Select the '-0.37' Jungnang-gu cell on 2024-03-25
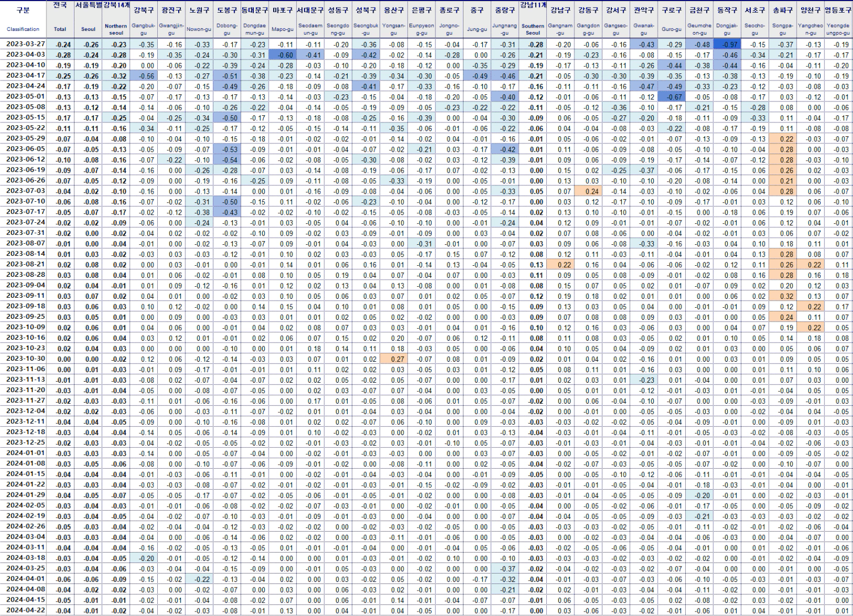853x616 pixels. tap(505, 569)
